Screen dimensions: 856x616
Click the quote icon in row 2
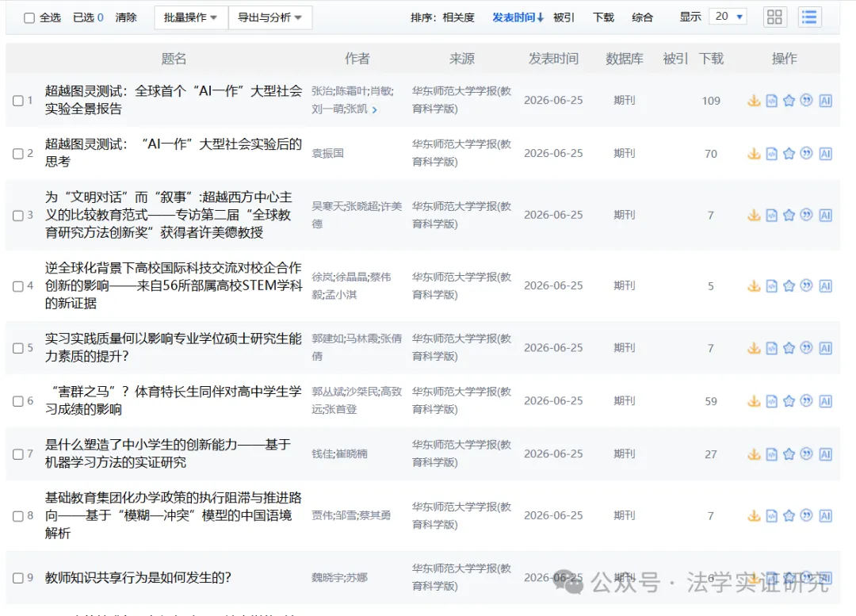click(x=806, y=154)
